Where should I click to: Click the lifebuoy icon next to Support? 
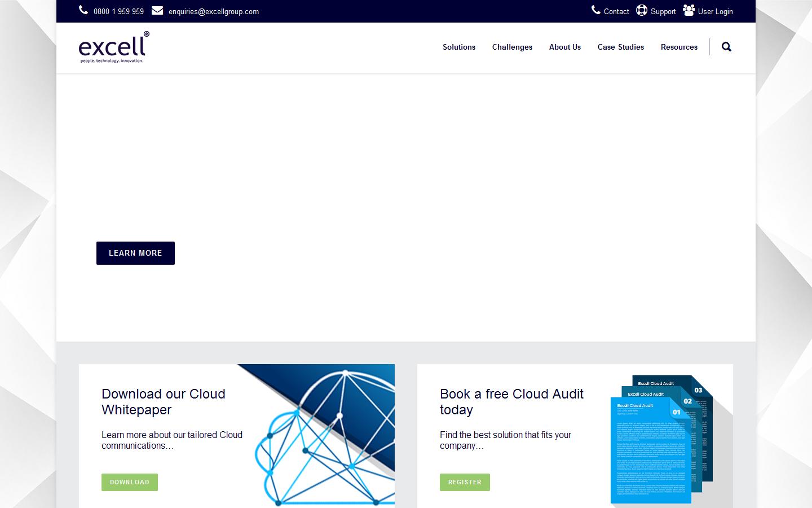tap(641, 10)
